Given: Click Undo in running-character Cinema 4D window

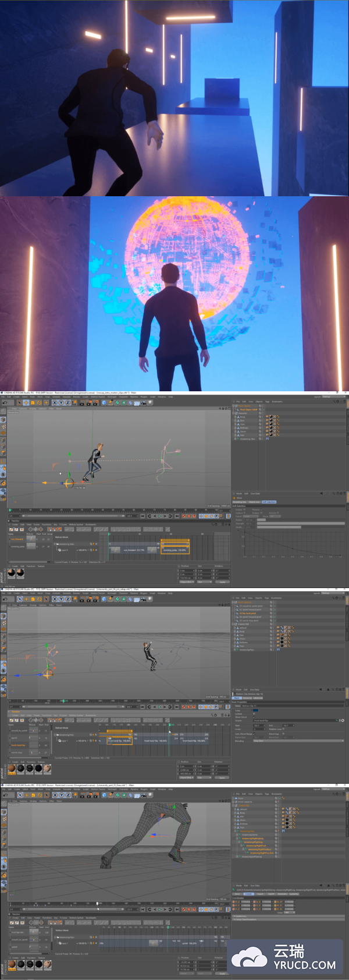Looking at the screenshot, I should coord(5,402).
